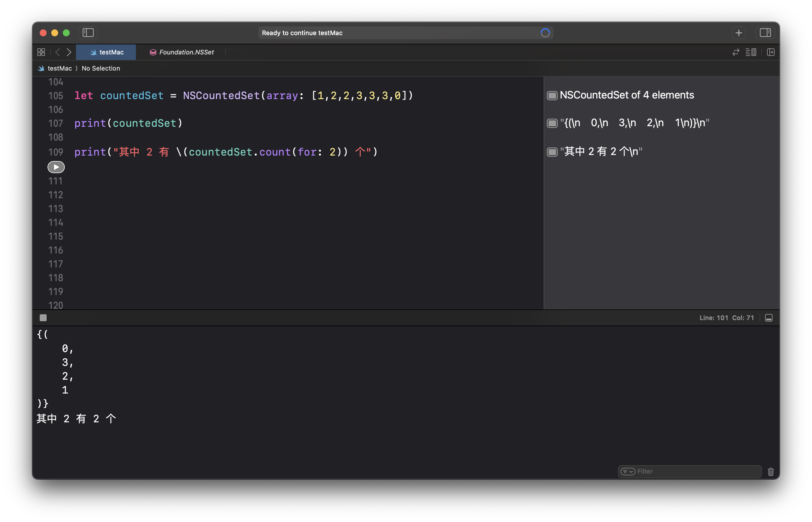Show result viewer for "其中 2 有 2 个"
This screenshot has width=812, height=522.
pyautogui.click(x=552, y=152)
